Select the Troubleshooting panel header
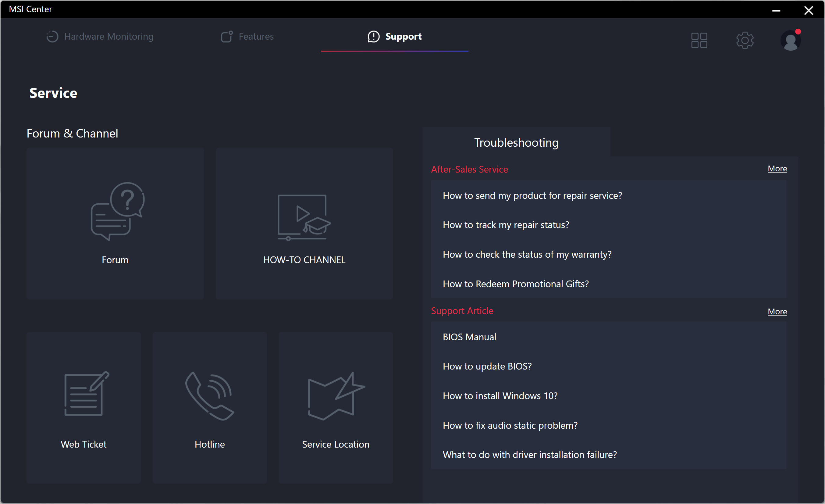Screen dimensions: 825x504 516,143
